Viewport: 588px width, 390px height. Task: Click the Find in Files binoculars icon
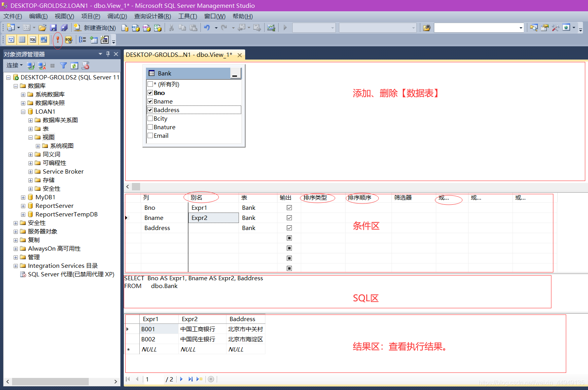click(427, 28)
